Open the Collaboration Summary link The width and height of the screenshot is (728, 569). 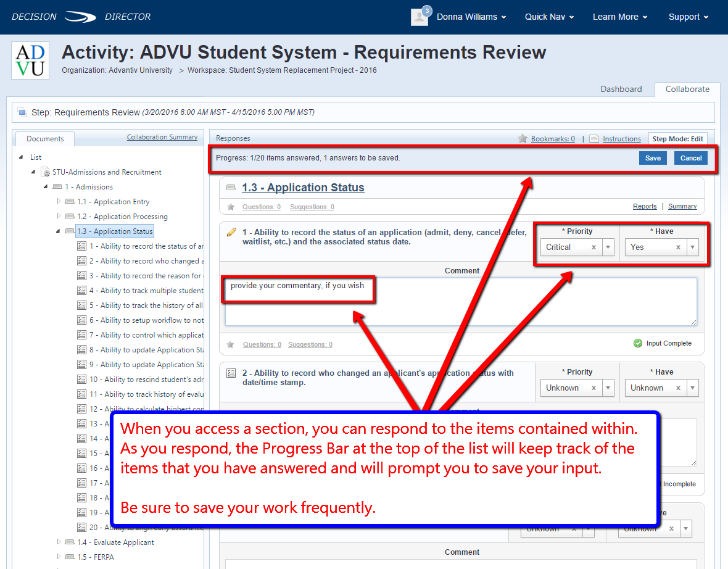162,137
